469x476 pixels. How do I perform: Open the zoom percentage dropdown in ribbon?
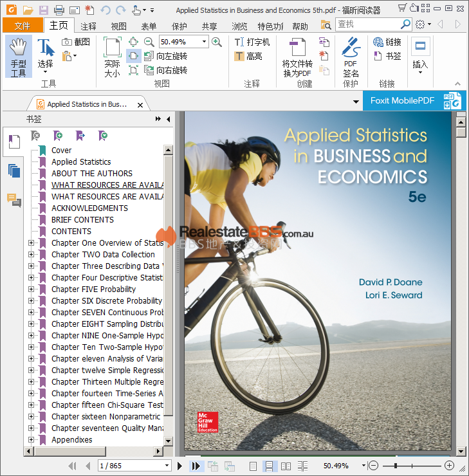pos(205,42)
